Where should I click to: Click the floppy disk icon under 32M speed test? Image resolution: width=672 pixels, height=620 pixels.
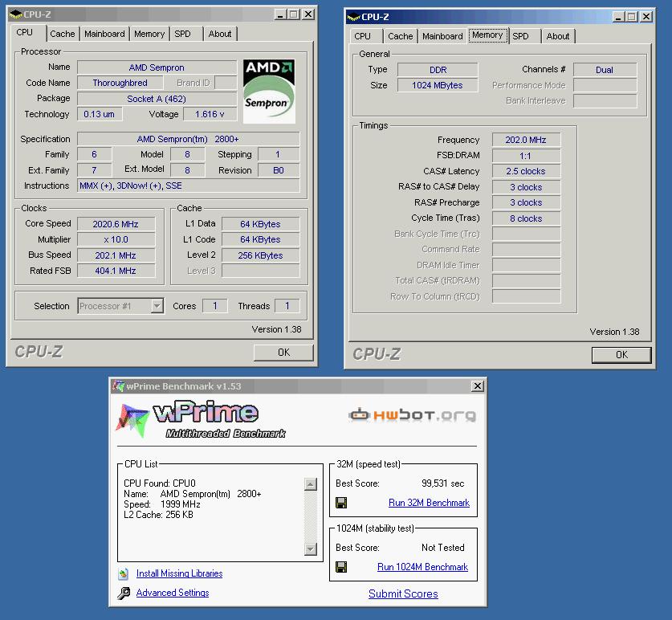pos(341,503)
